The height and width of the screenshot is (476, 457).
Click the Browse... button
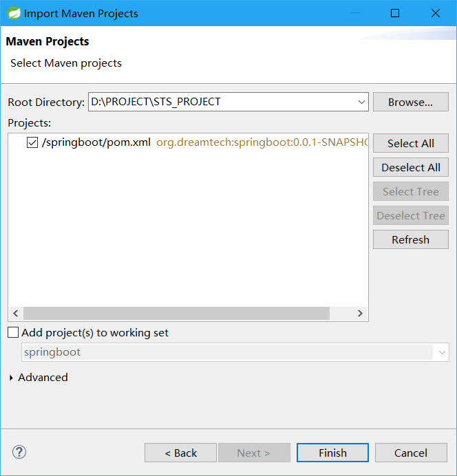[410, 102]
